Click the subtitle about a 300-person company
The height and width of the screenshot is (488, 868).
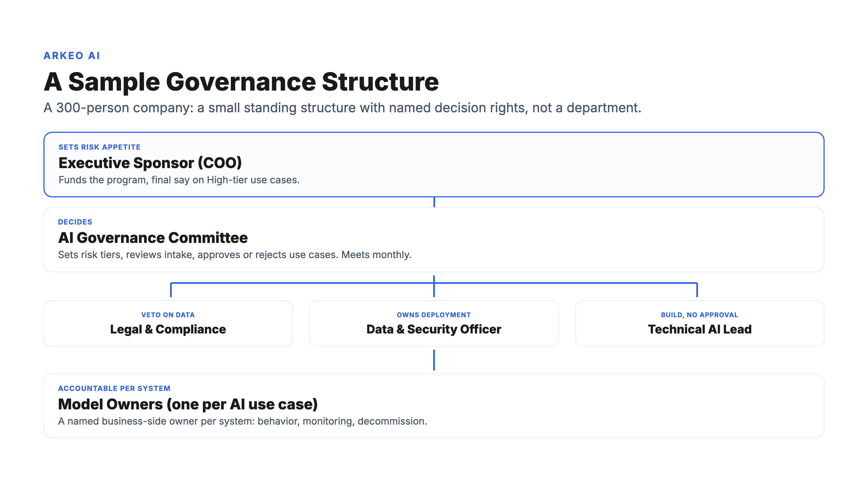point(342,108)
